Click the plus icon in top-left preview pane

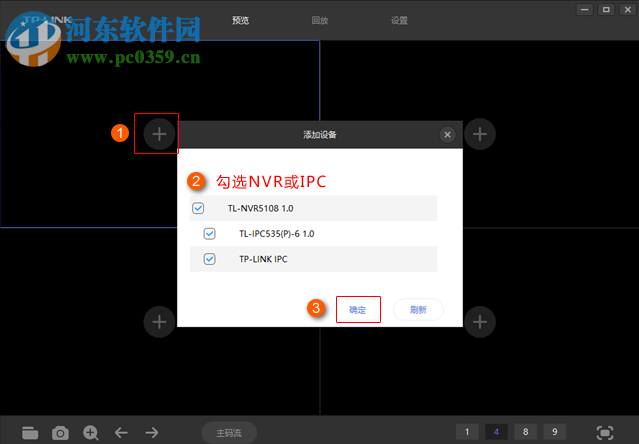159,134
